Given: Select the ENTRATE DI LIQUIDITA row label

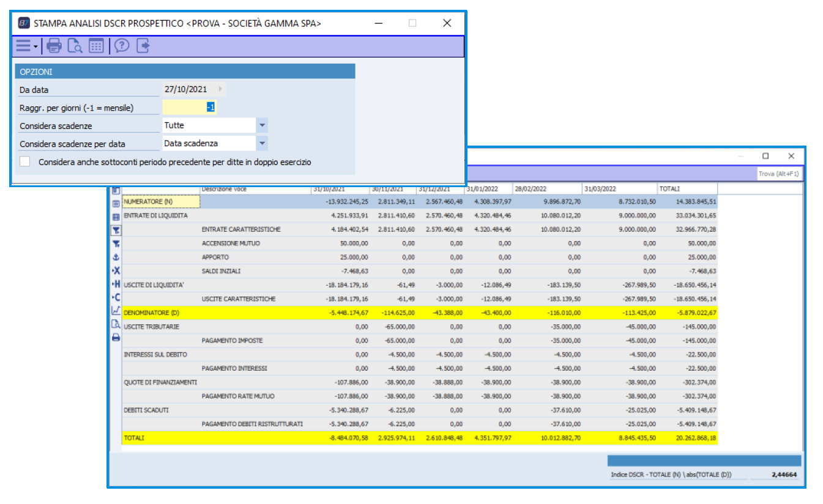Looking at the screenshot, I should [155, 215].
